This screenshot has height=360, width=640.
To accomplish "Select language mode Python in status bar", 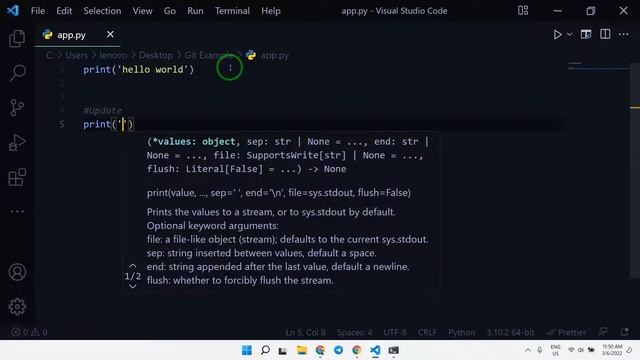I will click(462, 332).
